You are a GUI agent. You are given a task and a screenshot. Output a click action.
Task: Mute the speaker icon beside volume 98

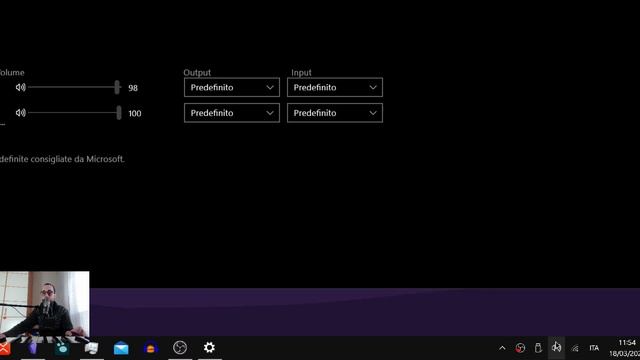(20, 87)
